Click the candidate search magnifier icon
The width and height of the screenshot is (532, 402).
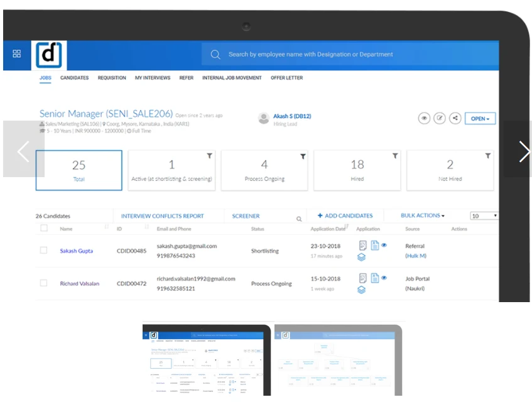coord(299,219)
